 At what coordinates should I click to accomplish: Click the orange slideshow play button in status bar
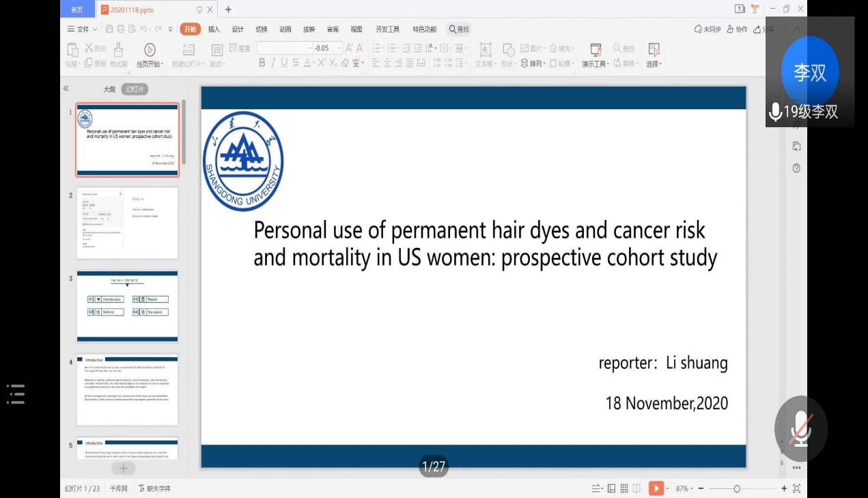654,488
